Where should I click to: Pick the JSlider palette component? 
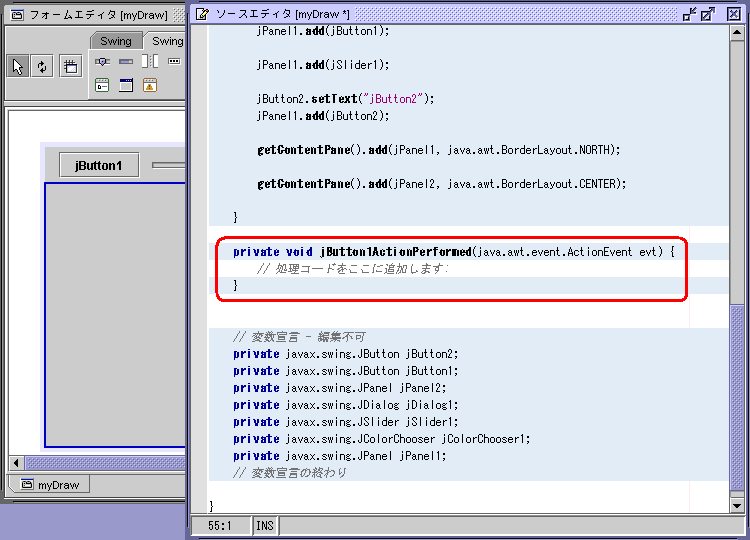(102, 62)
